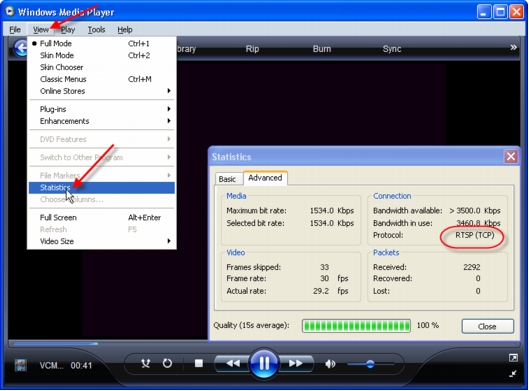The image size is (529, 391).
Task: Pause playback with the center button
Action: (264, 363)
